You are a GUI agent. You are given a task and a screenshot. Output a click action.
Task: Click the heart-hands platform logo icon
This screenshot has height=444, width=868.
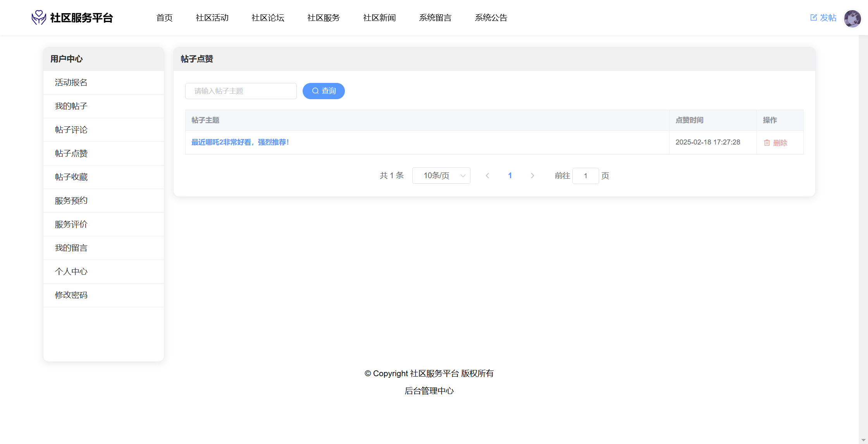point(39,17)
